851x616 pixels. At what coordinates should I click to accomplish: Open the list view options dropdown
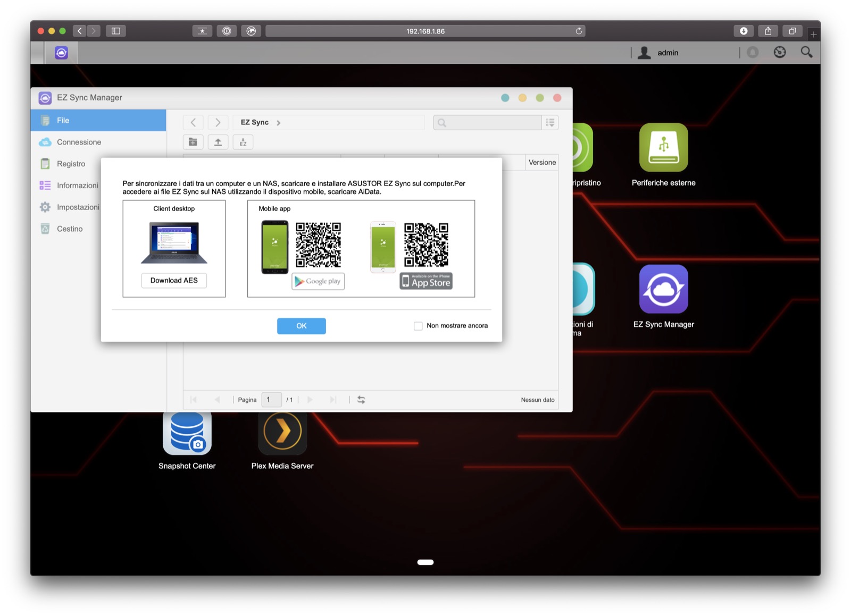point(550,123)
